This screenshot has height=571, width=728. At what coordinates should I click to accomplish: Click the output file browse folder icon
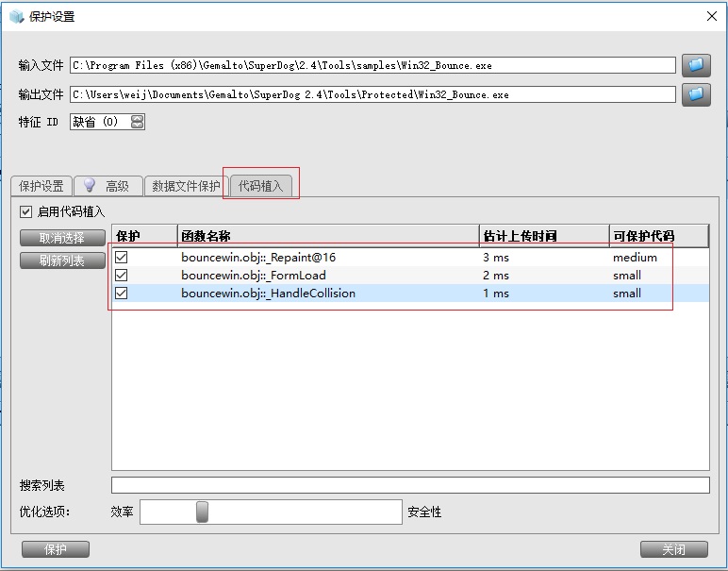[x=696, y=94]
